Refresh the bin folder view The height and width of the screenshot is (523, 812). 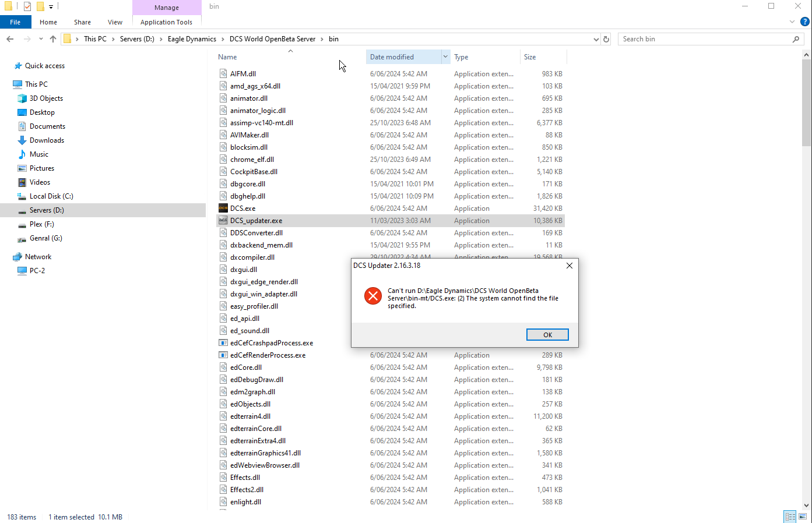(x=606, y=39)
